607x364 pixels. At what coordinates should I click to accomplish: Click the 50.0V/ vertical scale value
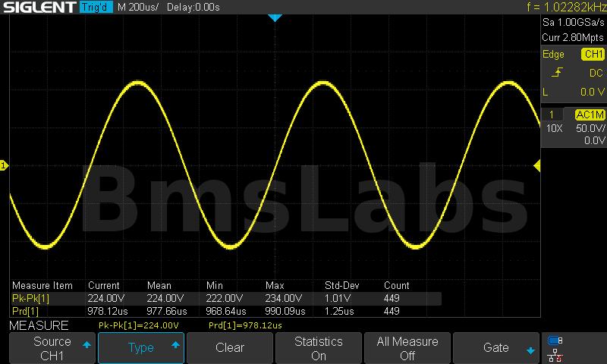click(590, 128)
